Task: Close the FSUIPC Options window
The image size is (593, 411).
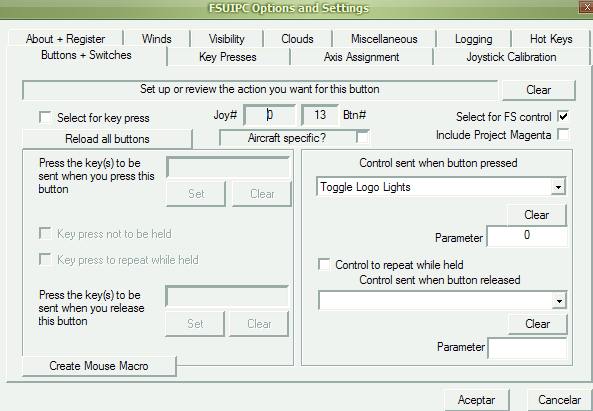Action: click(x=586, y=7)
